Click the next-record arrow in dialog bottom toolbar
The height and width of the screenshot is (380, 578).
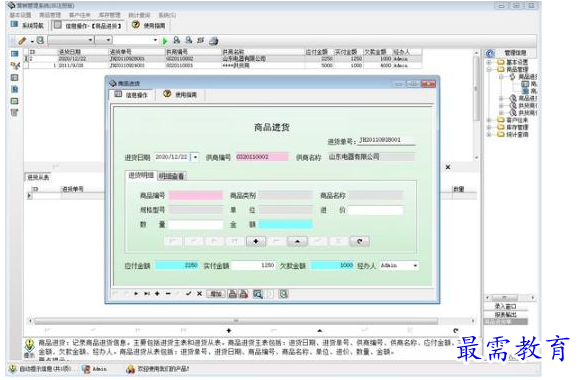click(136, 294)
